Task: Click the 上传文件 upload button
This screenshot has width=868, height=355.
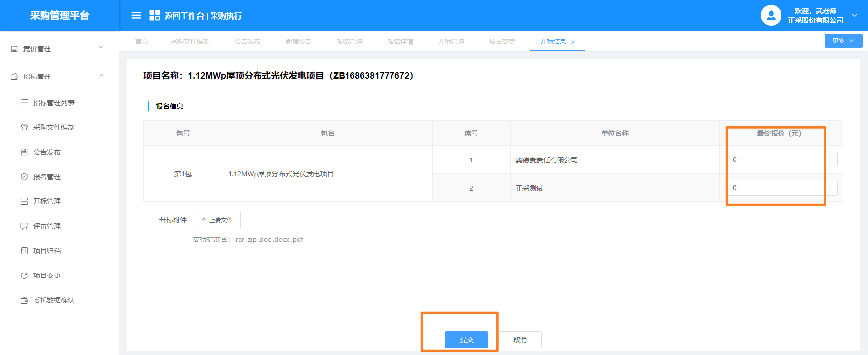Action: (x=217, y=220)
